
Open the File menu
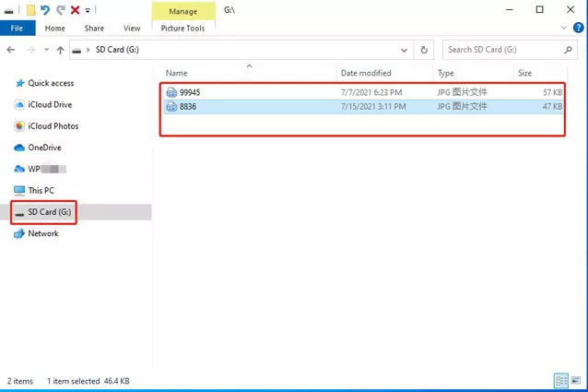tap(17, 29)
